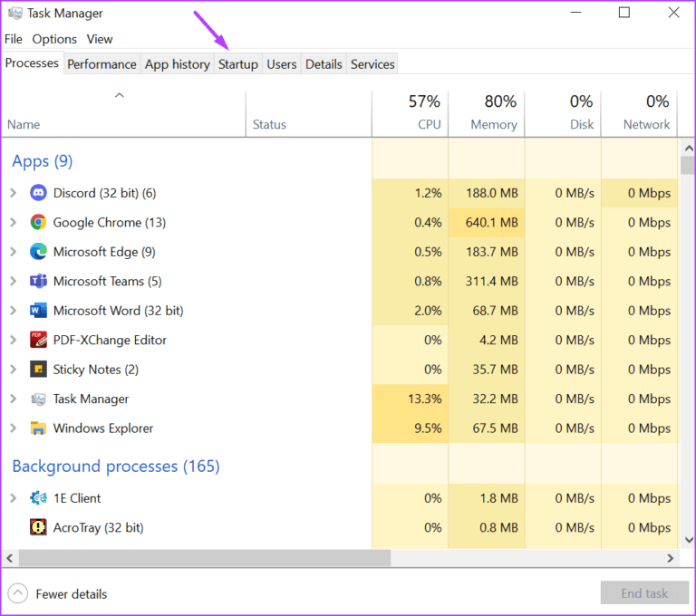Expand the Google Chrome process group
The height and width of the screenshot is (616, 696).
(x=14, y=222)
